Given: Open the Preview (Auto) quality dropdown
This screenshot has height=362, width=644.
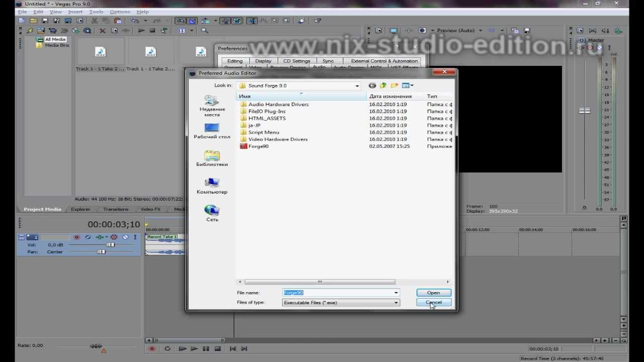Looking at the screenshot, I should [x=480, y=31].
